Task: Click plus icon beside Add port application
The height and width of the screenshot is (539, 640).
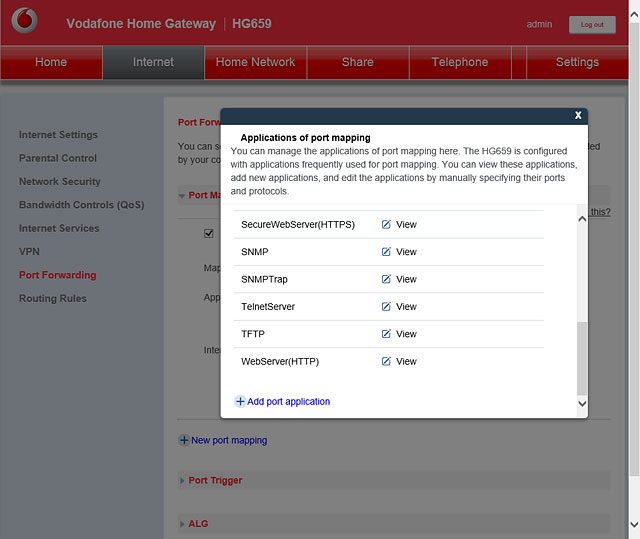Action: [x=240, y=401]
